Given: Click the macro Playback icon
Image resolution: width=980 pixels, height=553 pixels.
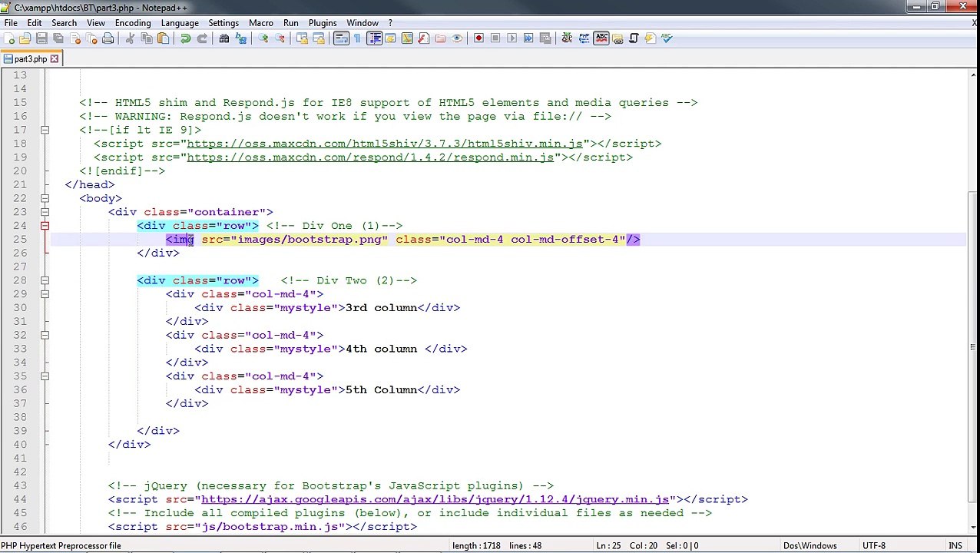Looking at the screenshot, I should 512,38.
